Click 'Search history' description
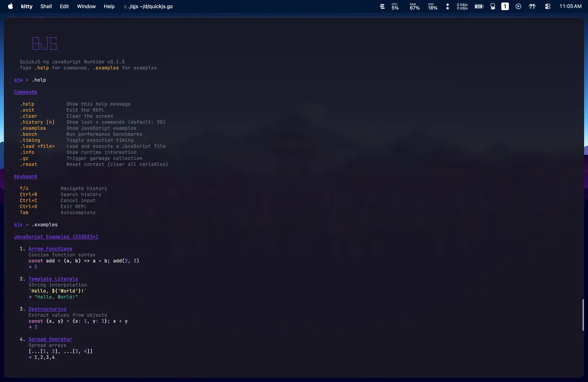 point(81,195)
